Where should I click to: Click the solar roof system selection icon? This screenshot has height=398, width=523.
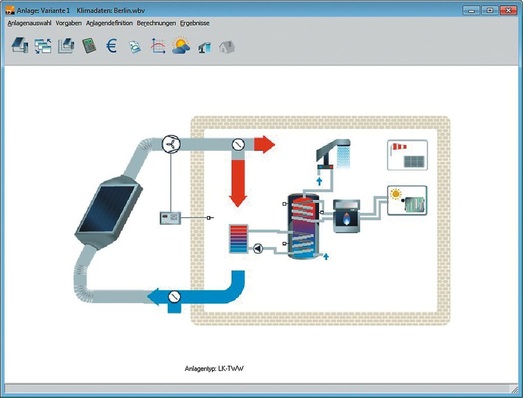[x=20, y=45]
